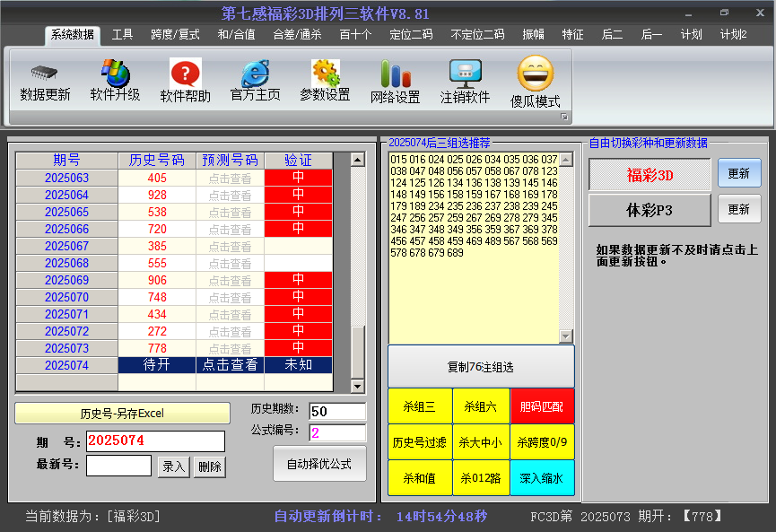Select the 福彩3D lottery button
The height and width of the screenshot is (532, 776).
click(650, 175)
